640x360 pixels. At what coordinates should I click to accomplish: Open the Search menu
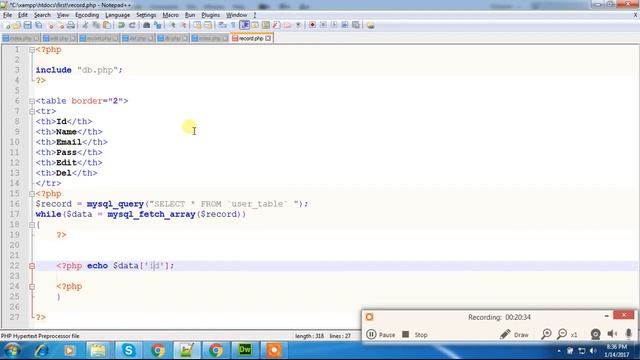coord(42,15)
